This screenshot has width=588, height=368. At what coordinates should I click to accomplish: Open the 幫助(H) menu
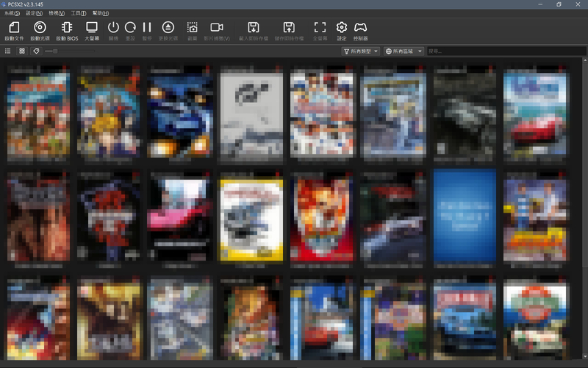click(x=101, y=13)
